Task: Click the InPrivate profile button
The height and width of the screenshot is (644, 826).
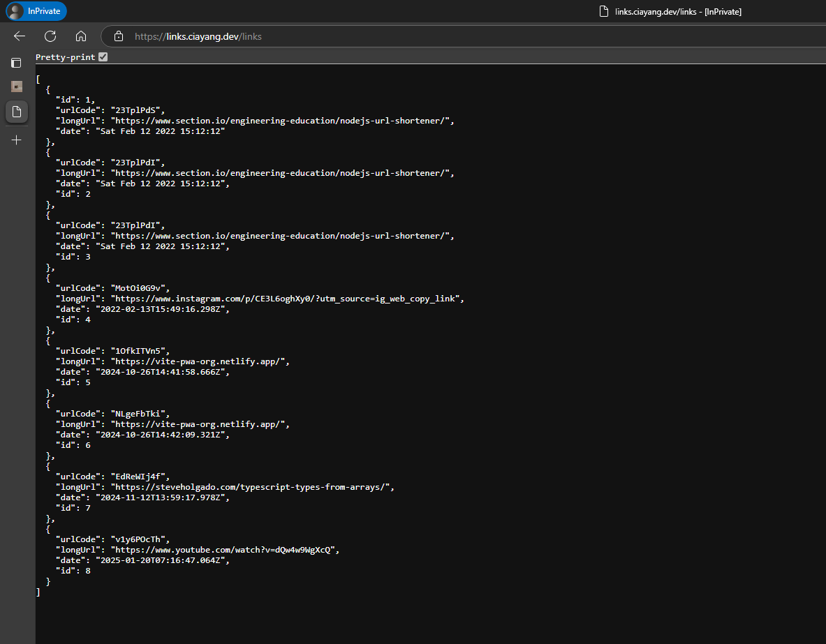Action: [x=36, y=11]
